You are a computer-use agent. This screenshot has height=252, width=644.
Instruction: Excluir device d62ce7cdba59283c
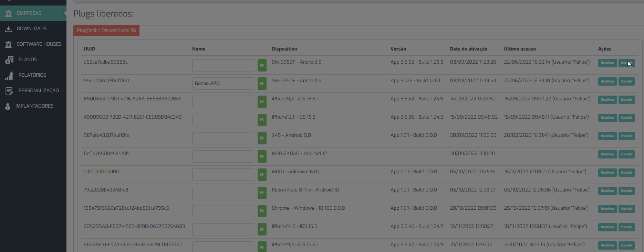(627, 63)
